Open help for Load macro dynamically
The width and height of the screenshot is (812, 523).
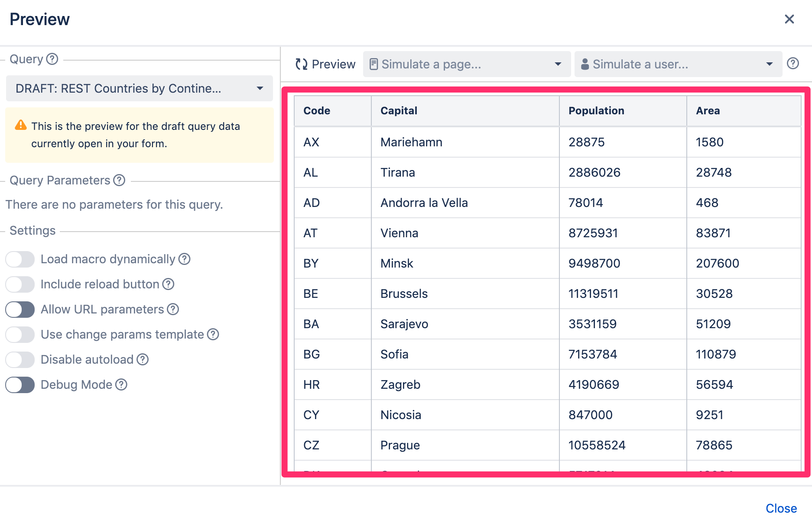coord(185,259)
